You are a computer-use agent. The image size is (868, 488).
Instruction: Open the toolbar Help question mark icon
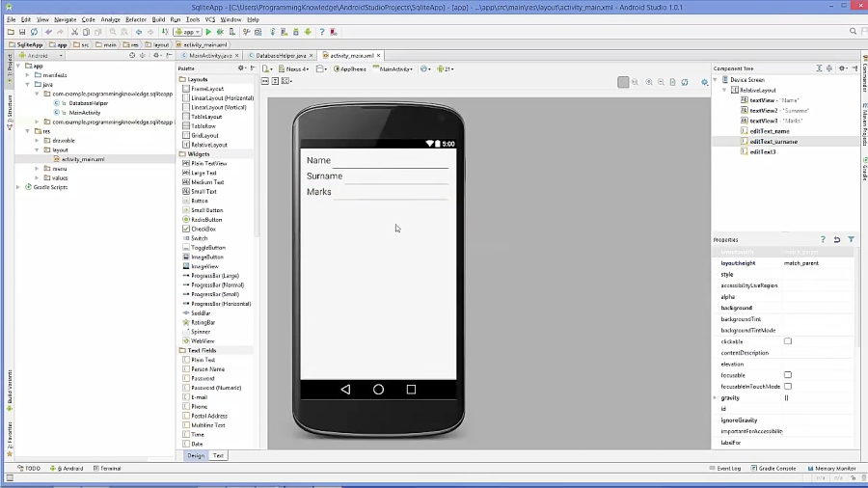(322, 32)
